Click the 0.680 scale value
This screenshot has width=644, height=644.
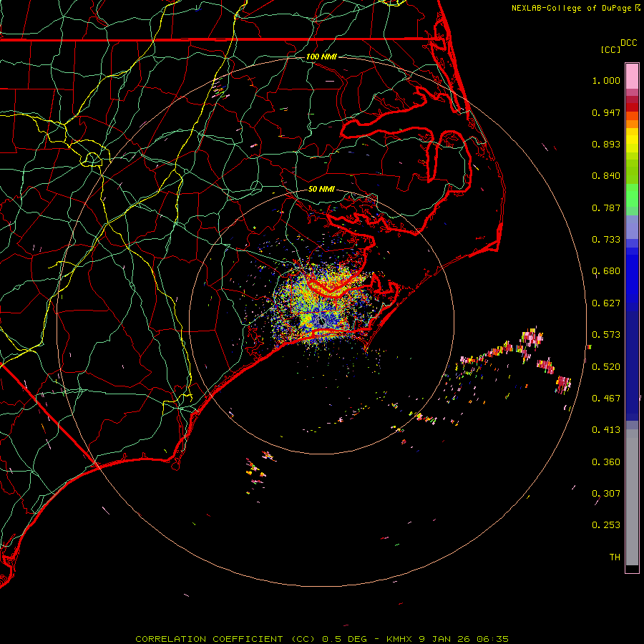(606, 271)
